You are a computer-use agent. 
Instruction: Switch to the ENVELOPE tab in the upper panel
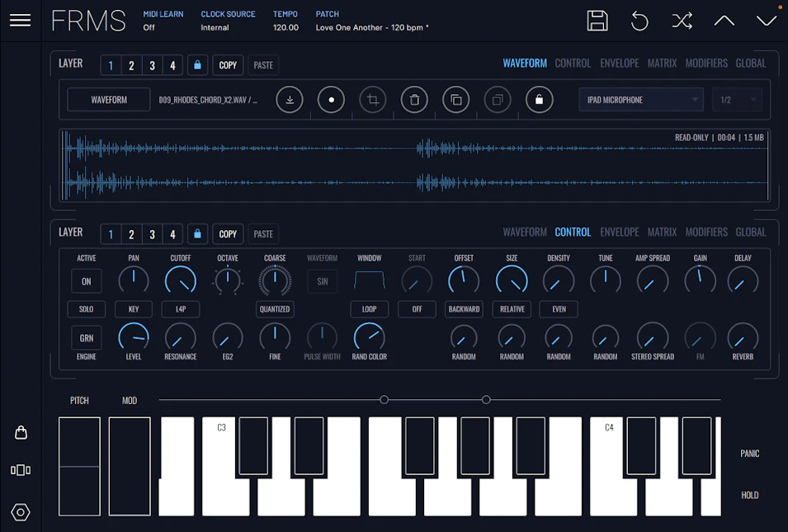coord(619,63)
